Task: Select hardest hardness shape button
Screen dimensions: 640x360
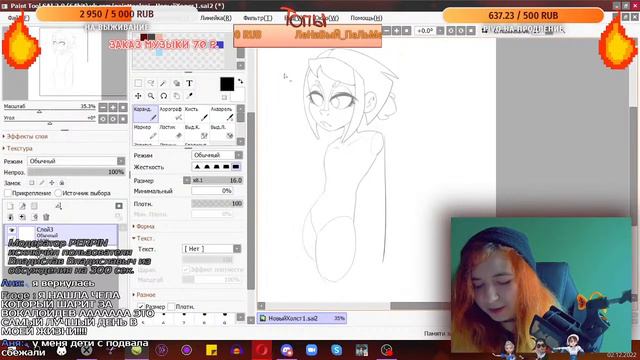Action: [x=236, y=167]
